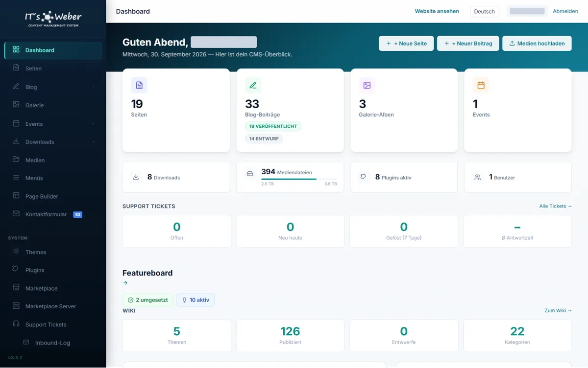588x368 pixels.
Task: Click the Plugins puzzle icon in sidebar
Action: tap(16, 270)
